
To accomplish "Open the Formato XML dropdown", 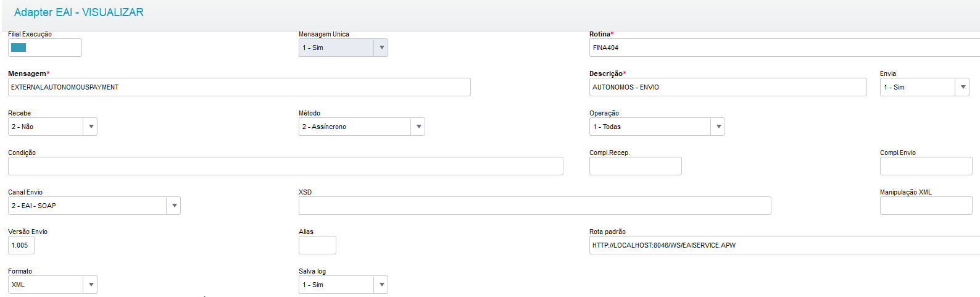I will (91, 285).
